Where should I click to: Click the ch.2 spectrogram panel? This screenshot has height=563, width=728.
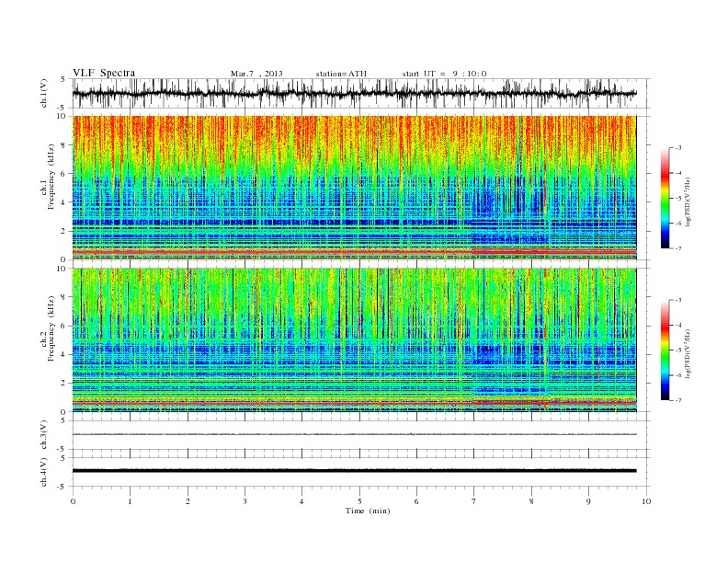tap(354, 340)
